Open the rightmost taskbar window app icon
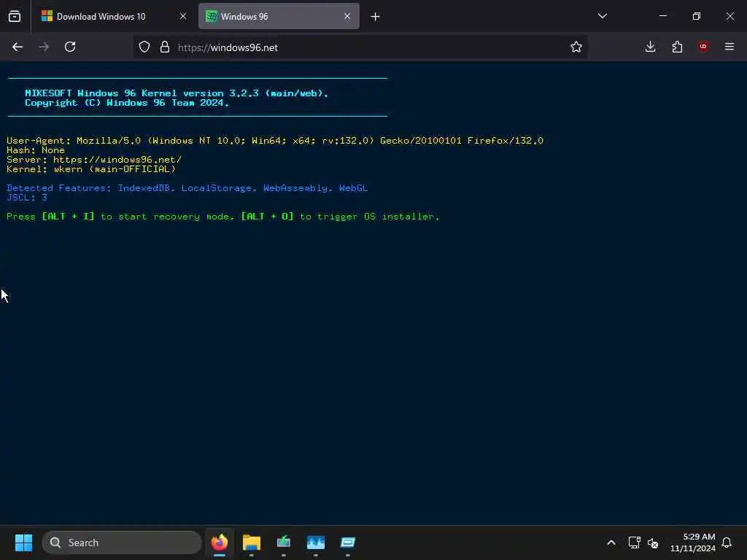This screenshot has height=560, width=747. (348, 542)
